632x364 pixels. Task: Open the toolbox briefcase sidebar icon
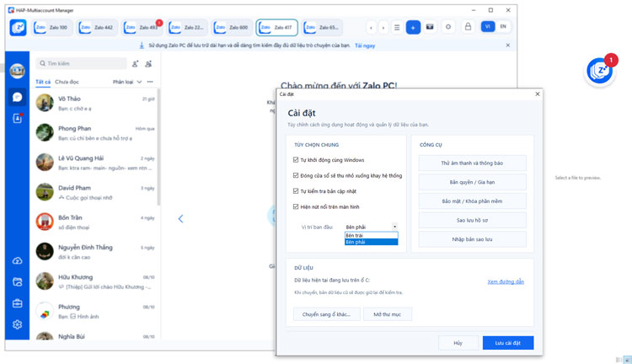pyautogui.click(x=17, y=303)
